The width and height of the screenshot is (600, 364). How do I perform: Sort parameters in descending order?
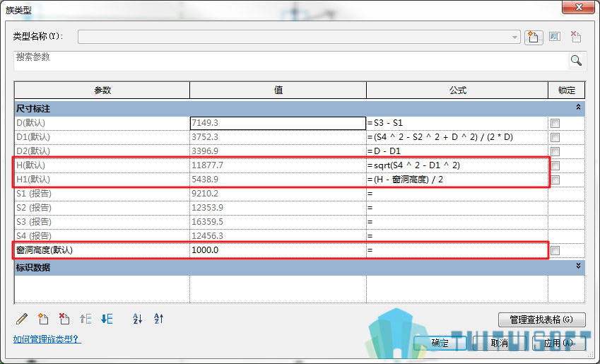tap(159, 319)
